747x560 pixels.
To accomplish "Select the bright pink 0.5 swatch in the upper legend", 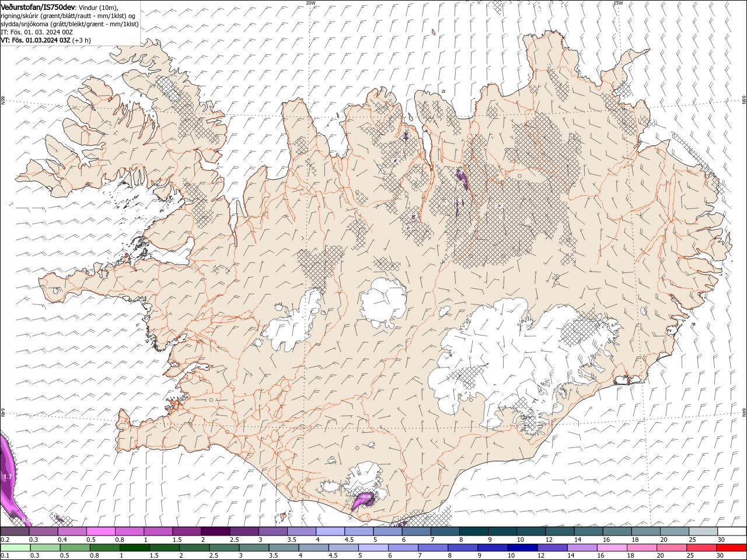I will click(x=100, y=531).
